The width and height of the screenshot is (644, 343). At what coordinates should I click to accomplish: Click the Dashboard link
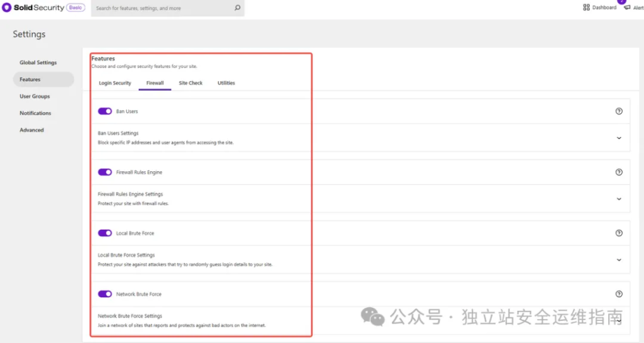(x=604, y=8)
